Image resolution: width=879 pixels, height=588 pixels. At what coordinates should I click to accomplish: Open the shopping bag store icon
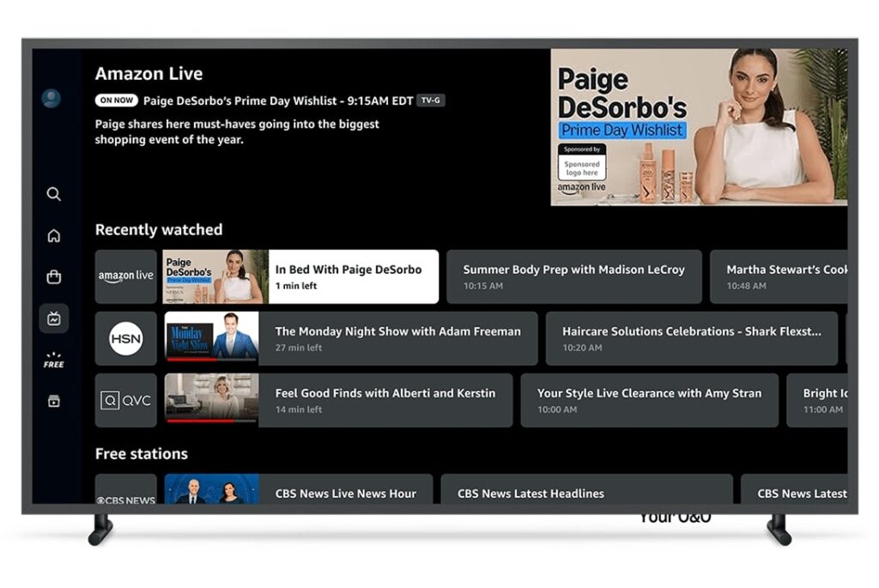pos(53,276)
